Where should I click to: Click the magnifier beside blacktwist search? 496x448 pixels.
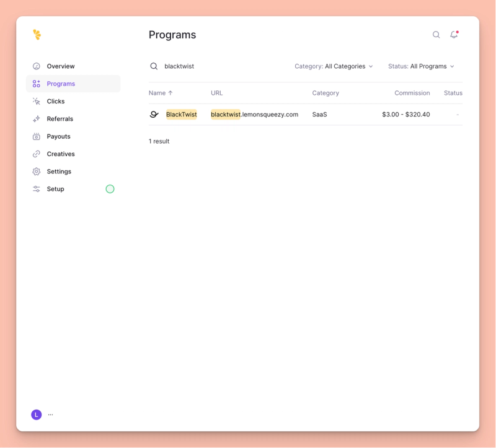[154, 66]
